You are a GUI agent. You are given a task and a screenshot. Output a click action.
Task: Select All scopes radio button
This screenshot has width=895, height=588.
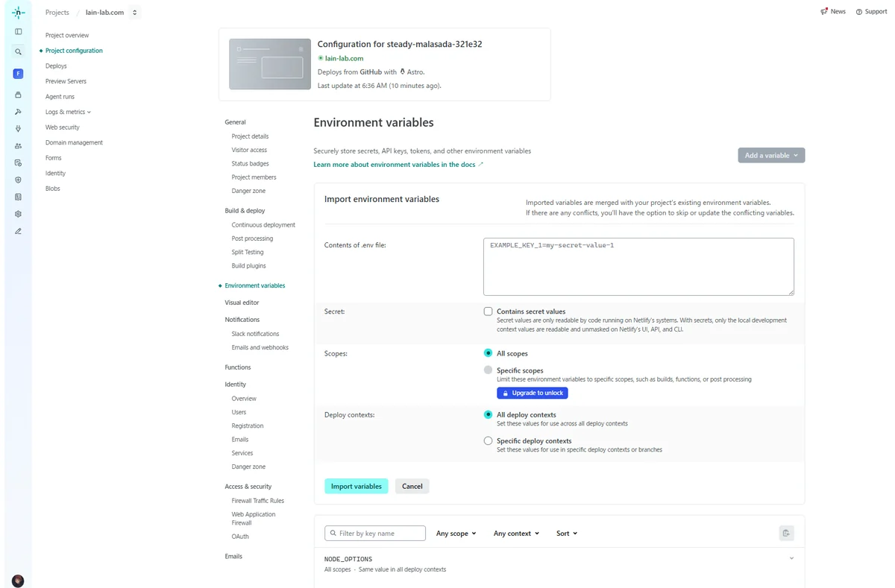(x=488, y=353)
